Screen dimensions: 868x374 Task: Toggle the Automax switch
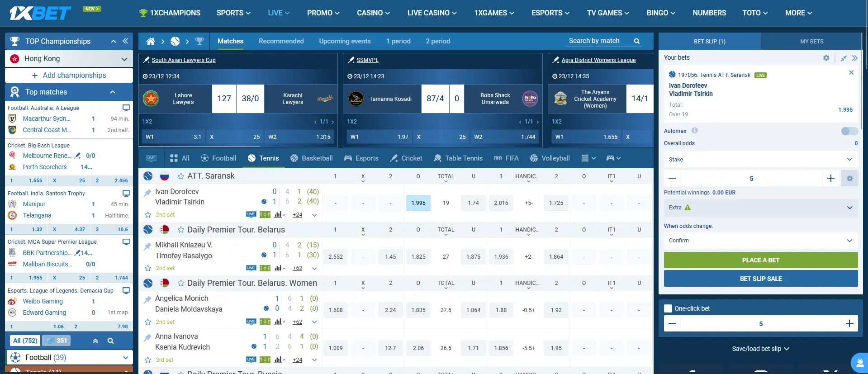(x=849, y=131)
